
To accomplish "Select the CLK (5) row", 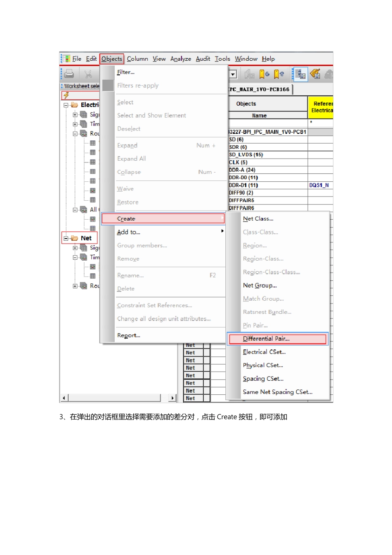I will (268, 162).
